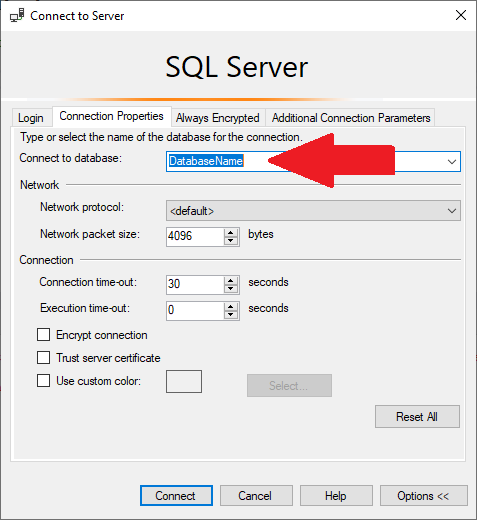Increase network packet size with up arrow

[x=231, y=232]
